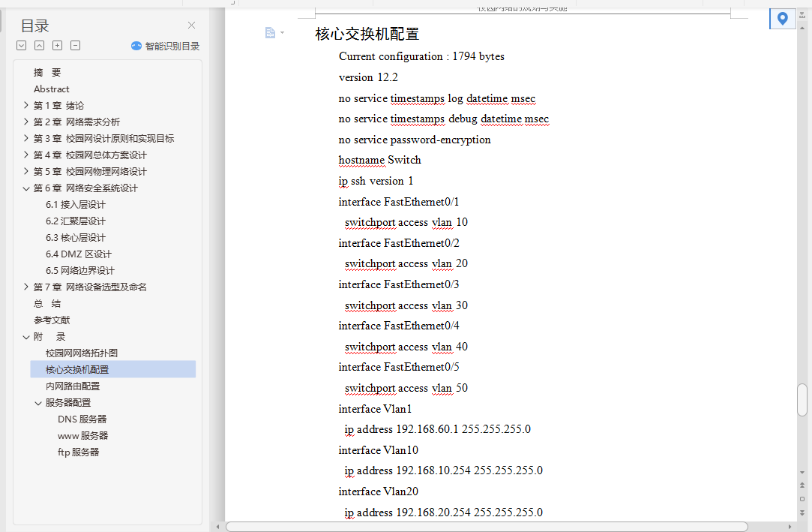Click the next page double-arrow icon
Image resolution: width=812 pixels, height=532 pixels.
[x=802, y=512]
